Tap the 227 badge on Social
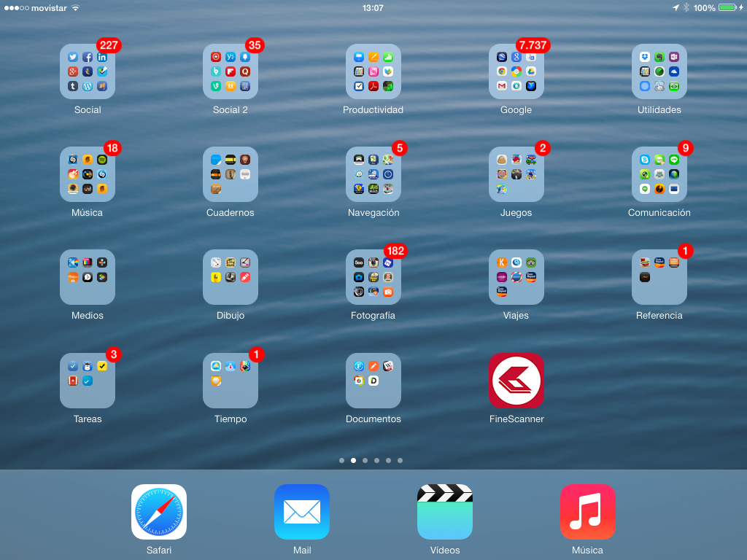 point(109,45)
